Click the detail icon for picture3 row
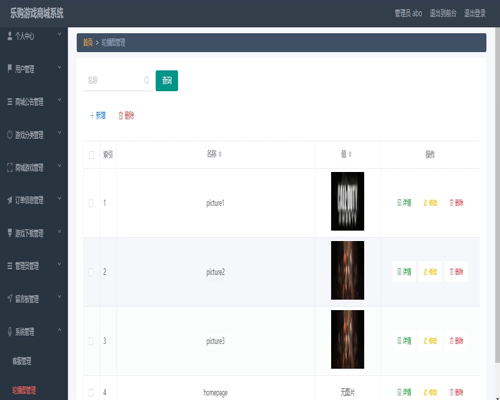 tap(399, 341)
